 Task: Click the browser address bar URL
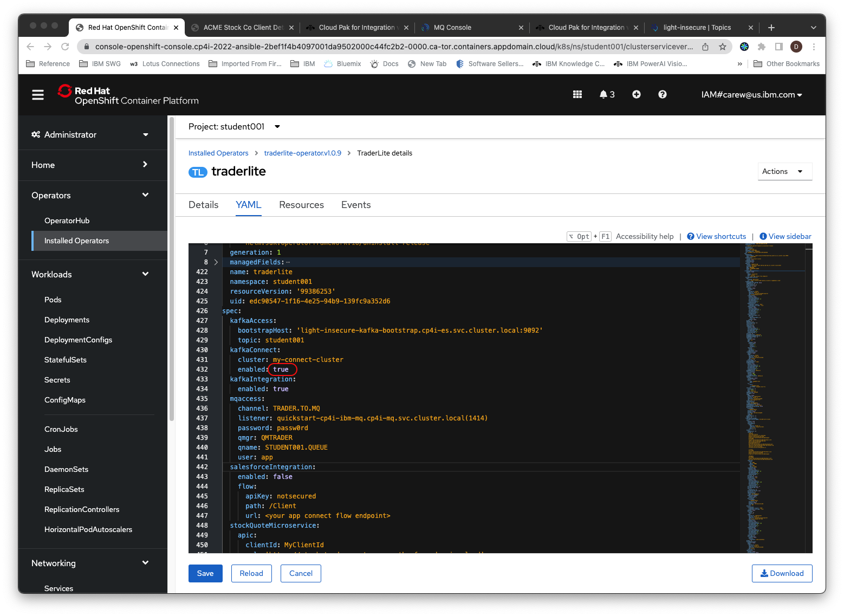click(394, 47)
